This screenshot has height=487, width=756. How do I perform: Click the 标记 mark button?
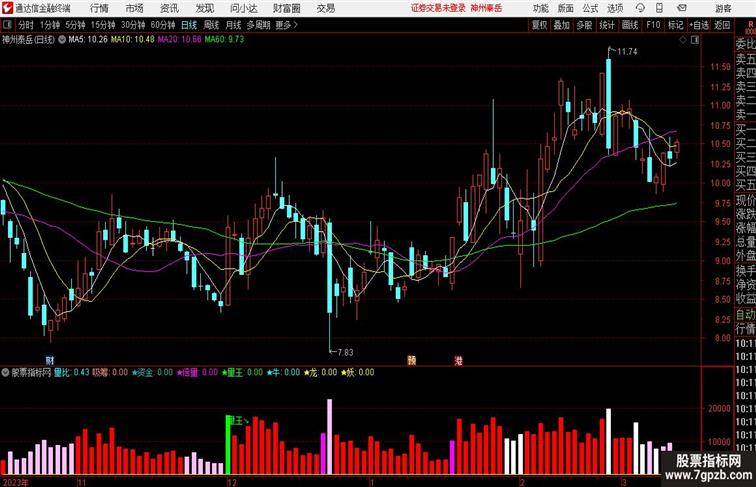tap(675, 25)
